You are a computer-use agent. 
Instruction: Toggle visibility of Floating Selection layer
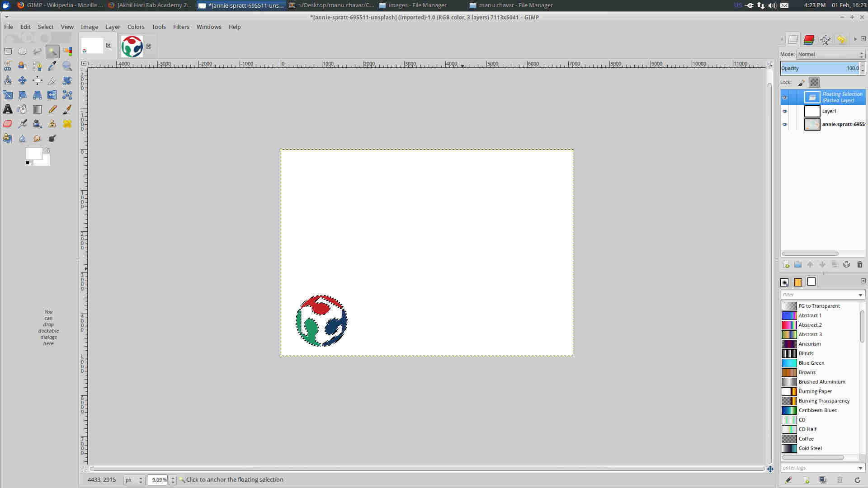pos(785,97)
